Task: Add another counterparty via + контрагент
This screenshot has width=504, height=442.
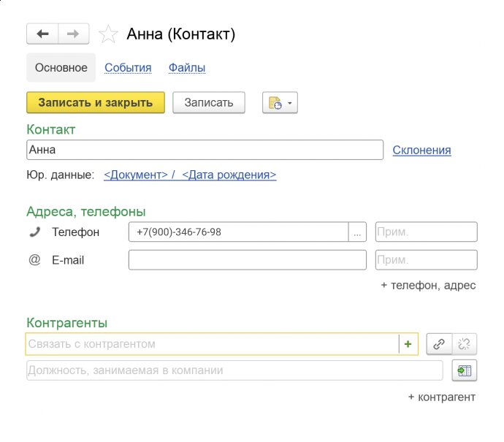Action: tap(442, 397)
